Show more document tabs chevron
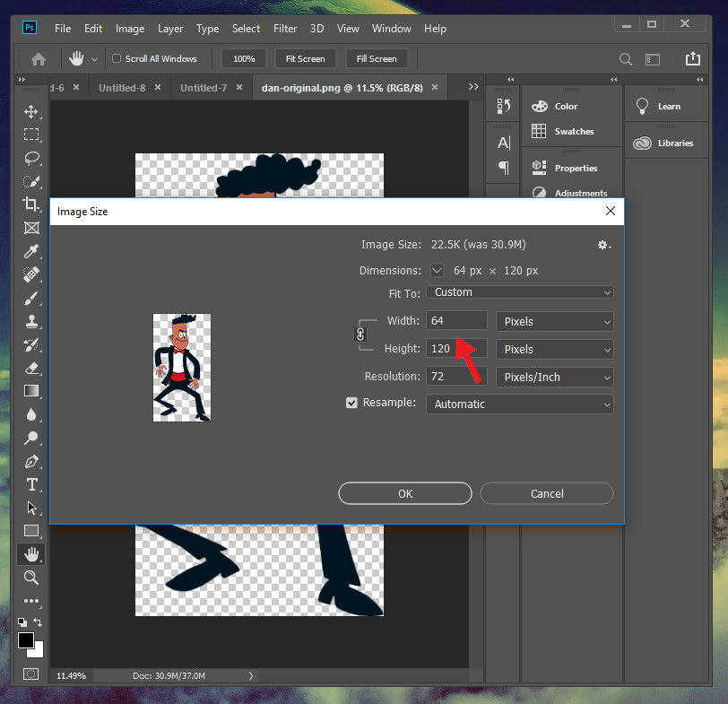The image size is (728, 704). (x=473, y=87)
